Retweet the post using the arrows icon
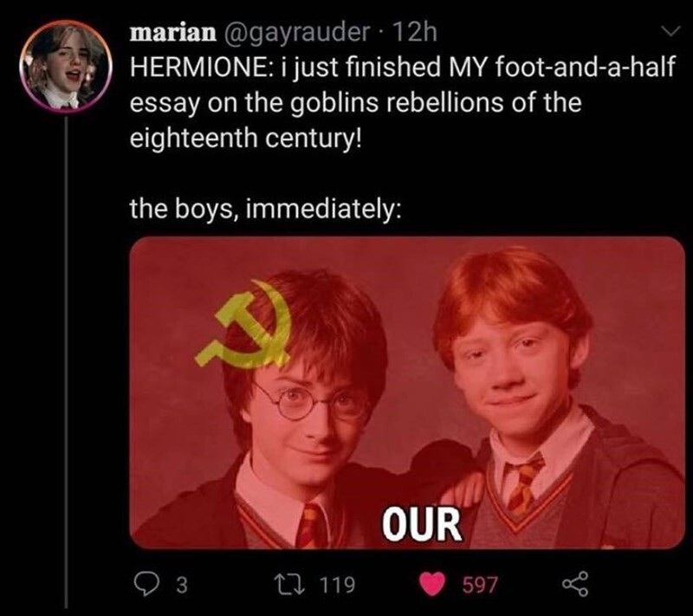The image size is (693, 616). [x=289, y=584]
